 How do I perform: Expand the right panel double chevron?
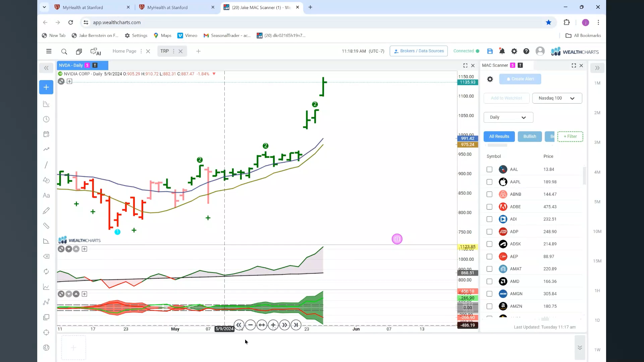click(x=597, y=68)
